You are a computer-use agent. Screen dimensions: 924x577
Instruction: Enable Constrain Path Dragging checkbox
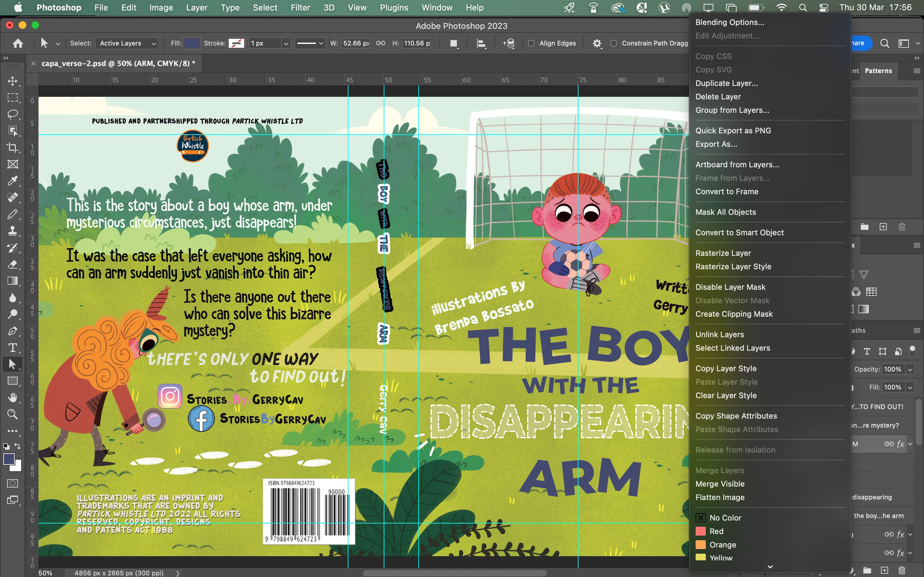pos(613,44)
